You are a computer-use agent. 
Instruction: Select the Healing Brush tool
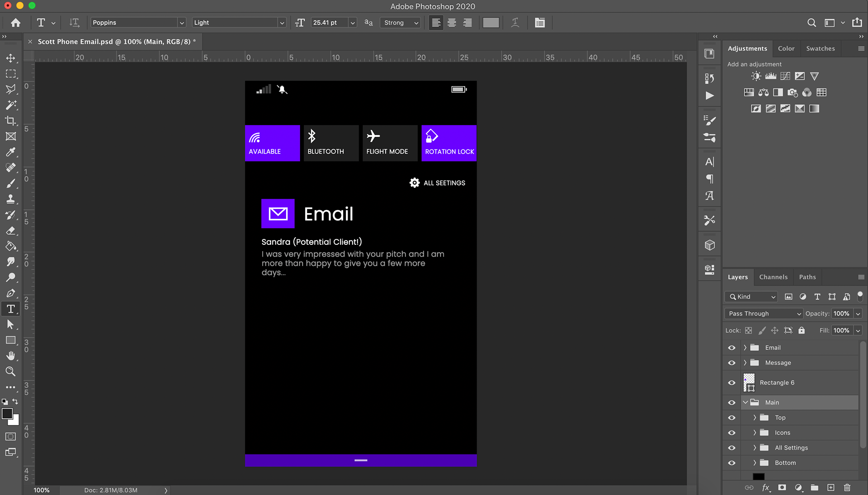point(10,168)
